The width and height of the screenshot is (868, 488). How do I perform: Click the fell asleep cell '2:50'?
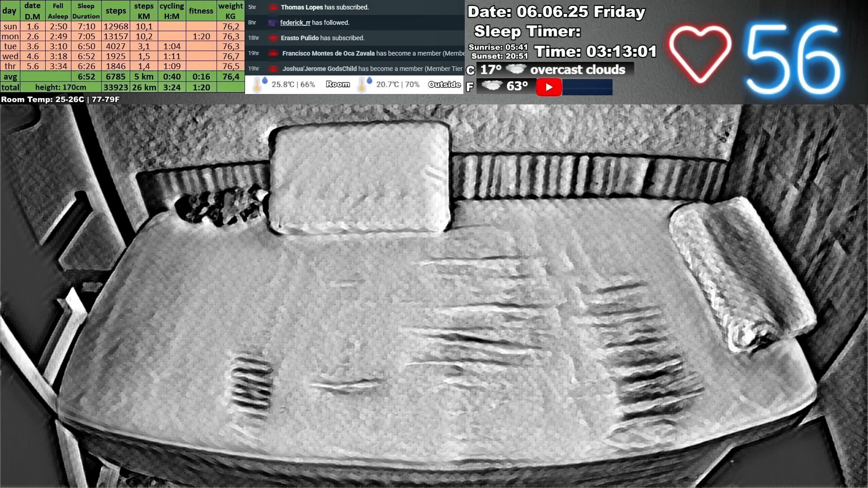pyautogui.click(x=58, y=26)
